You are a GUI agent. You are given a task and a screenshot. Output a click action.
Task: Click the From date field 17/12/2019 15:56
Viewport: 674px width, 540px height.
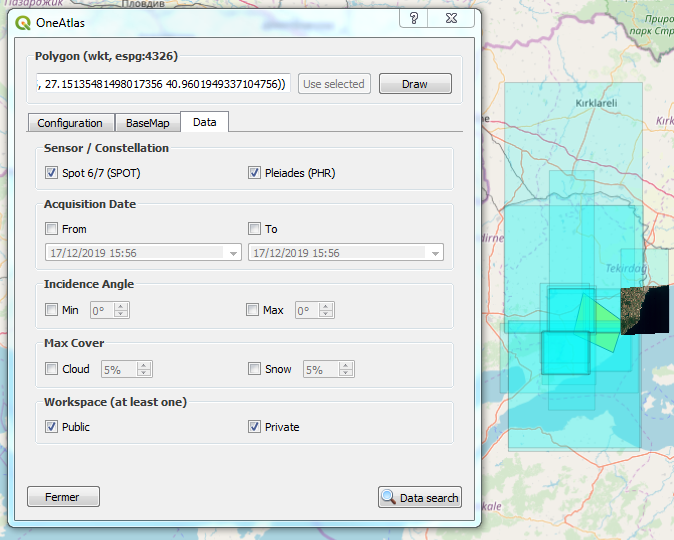pos(143,253)
